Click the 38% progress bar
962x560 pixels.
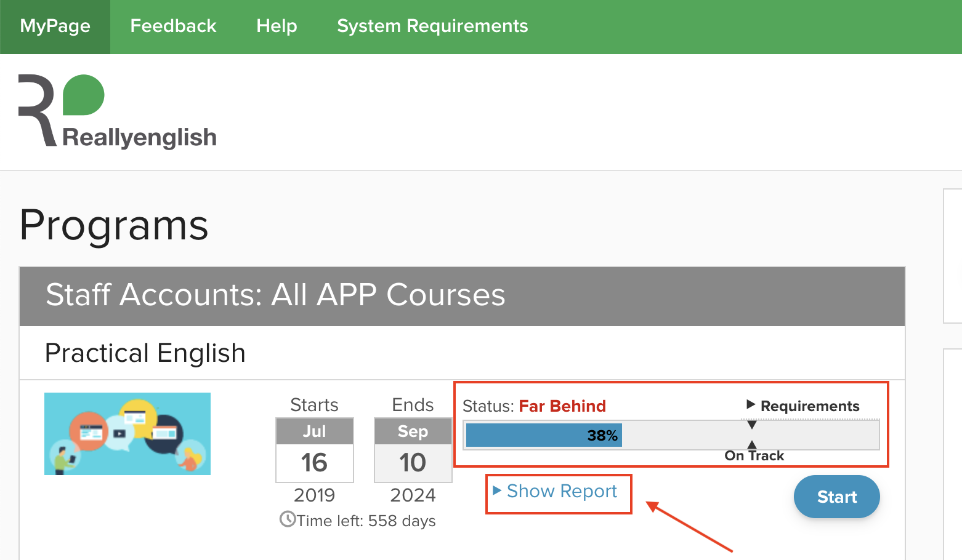(543, 435)
